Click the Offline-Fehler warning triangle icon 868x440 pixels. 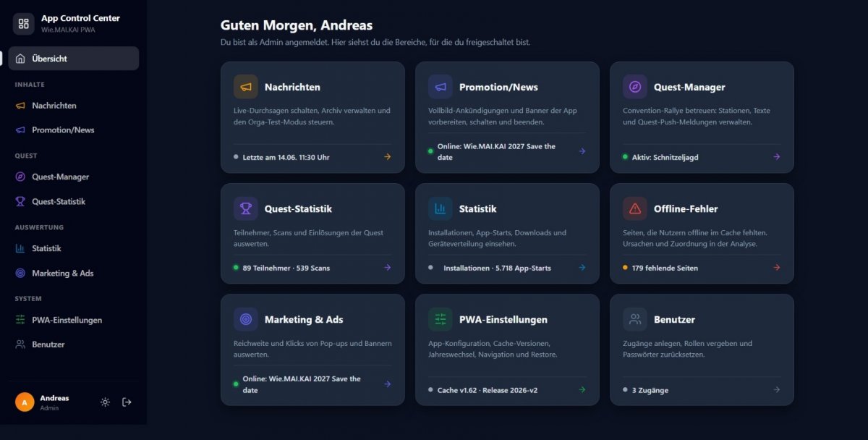[635, 208]
